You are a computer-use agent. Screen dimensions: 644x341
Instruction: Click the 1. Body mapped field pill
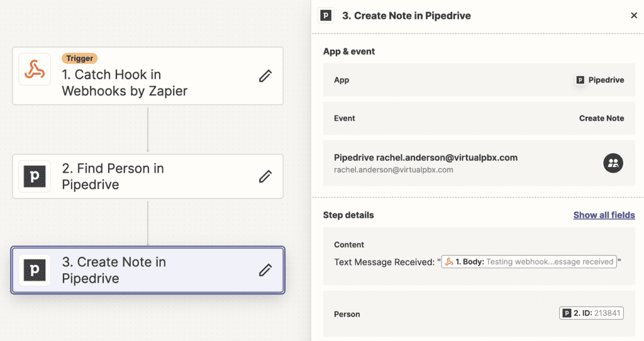(529, 262)
